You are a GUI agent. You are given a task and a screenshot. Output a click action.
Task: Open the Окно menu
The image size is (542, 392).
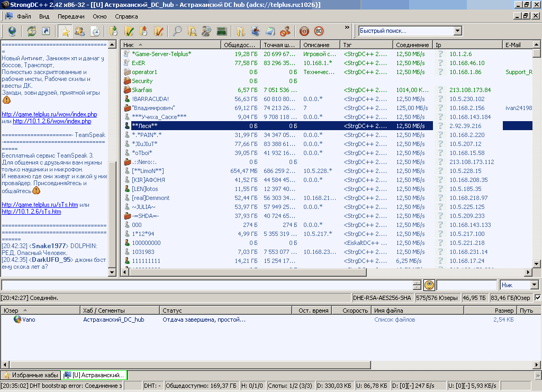click(100, 16)
